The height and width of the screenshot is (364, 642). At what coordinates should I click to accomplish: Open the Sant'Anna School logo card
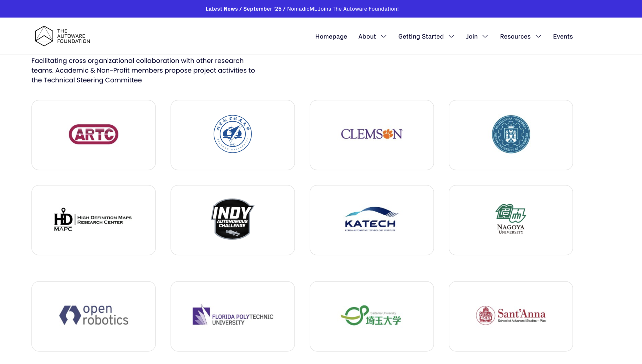pos(511,316)
